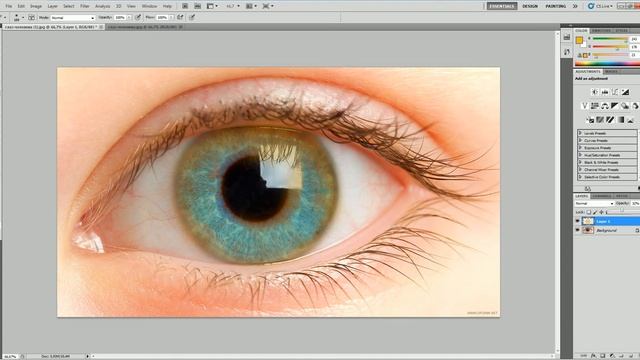Screen dimensions: 640x360
Task: Toggle tablet pressure for opacity
Action: click(x=138, y=18)
